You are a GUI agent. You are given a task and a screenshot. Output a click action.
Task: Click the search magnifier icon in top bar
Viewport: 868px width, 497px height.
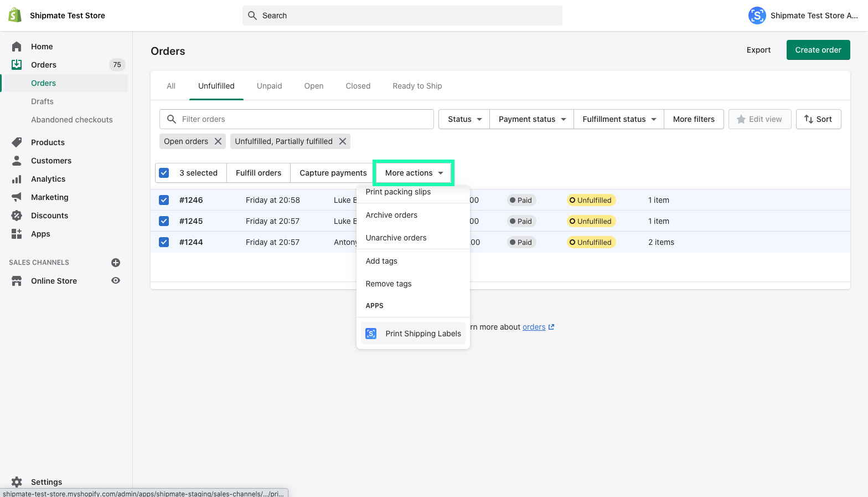coord(252,16)
